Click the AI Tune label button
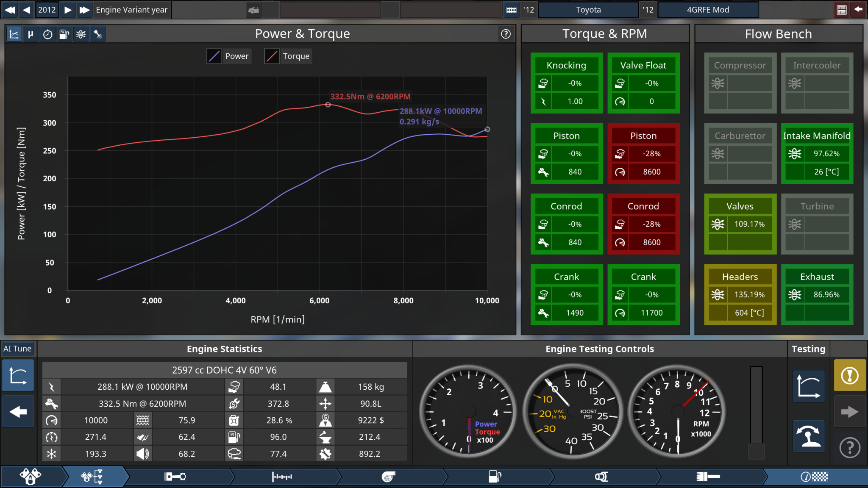 click(18, 349)
